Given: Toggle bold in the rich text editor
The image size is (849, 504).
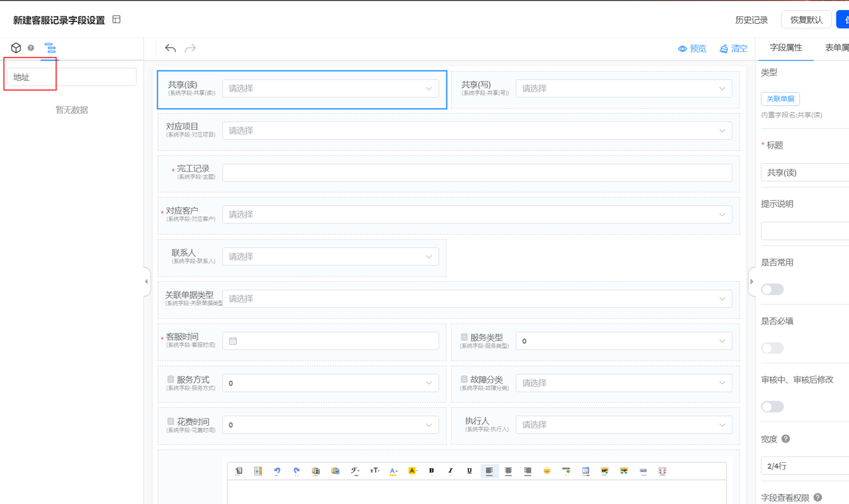Looking at the screenshot, I should 431,471.
